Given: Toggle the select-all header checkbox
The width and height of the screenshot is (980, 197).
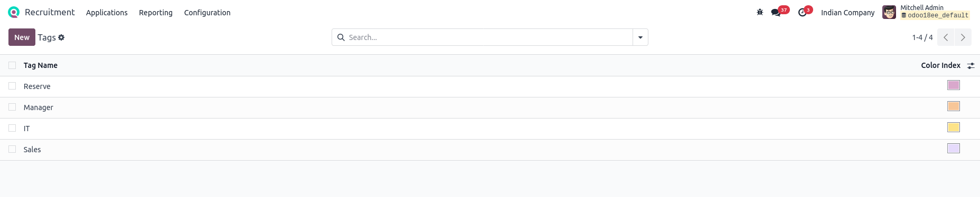Looking at the screenshot, I should click(12, 65).
